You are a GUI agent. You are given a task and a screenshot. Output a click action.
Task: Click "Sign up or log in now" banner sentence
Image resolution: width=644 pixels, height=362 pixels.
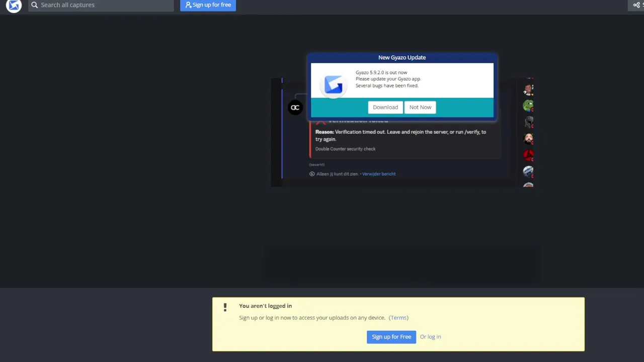312,318
